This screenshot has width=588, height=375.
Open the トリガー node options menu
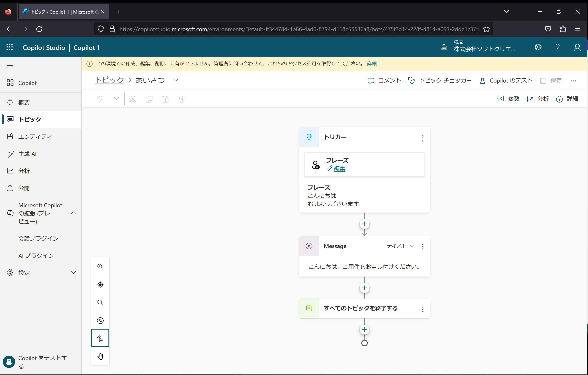(423, 138)
